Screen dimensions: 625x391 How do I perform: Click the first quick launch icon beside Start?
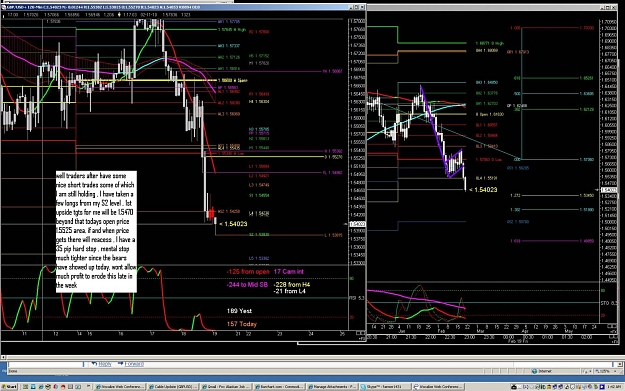pos(25,387)
